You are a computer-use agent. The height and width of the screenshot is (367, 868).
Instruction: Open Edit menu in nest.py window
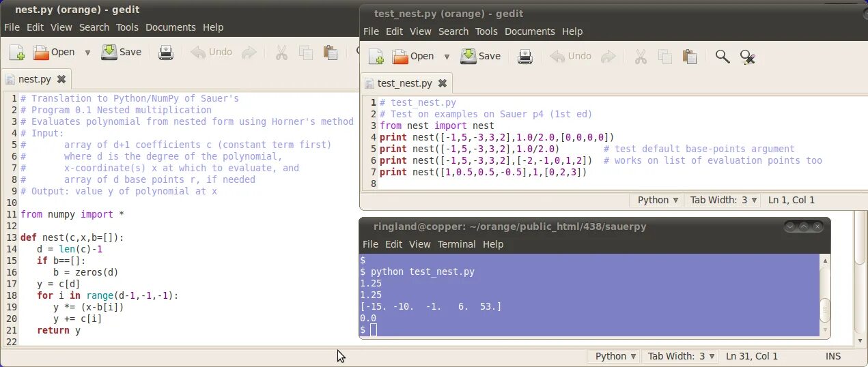point(35,27)
